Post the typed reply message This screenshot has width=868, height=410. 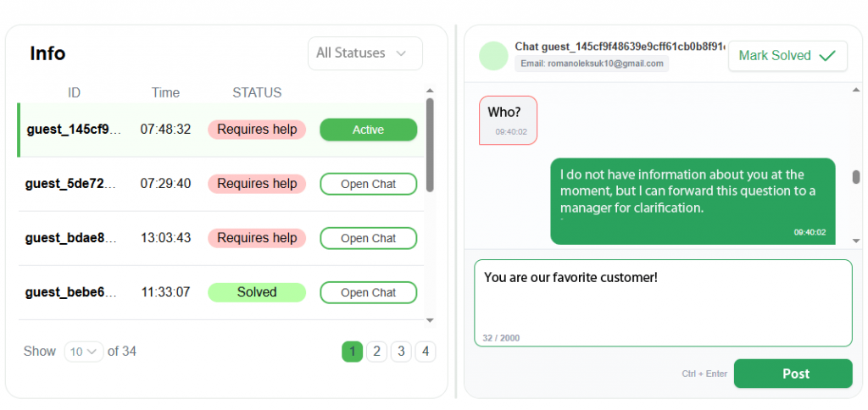[793, 374]
